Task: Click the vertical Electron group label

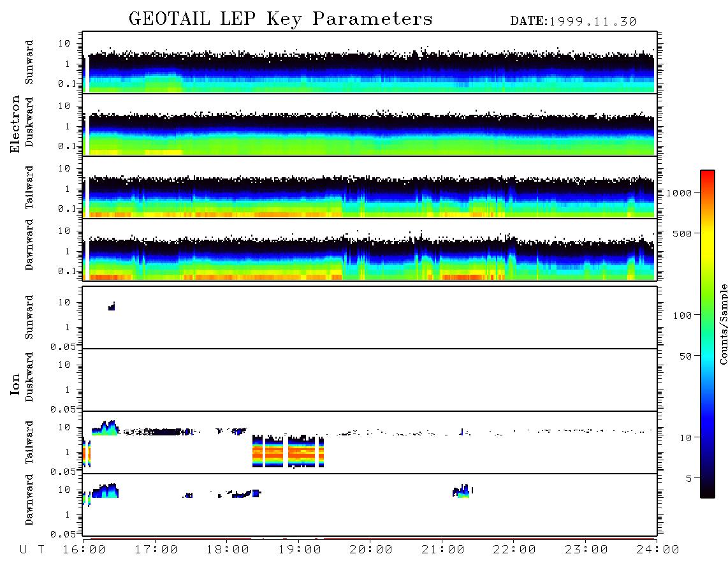Action: 15,124
